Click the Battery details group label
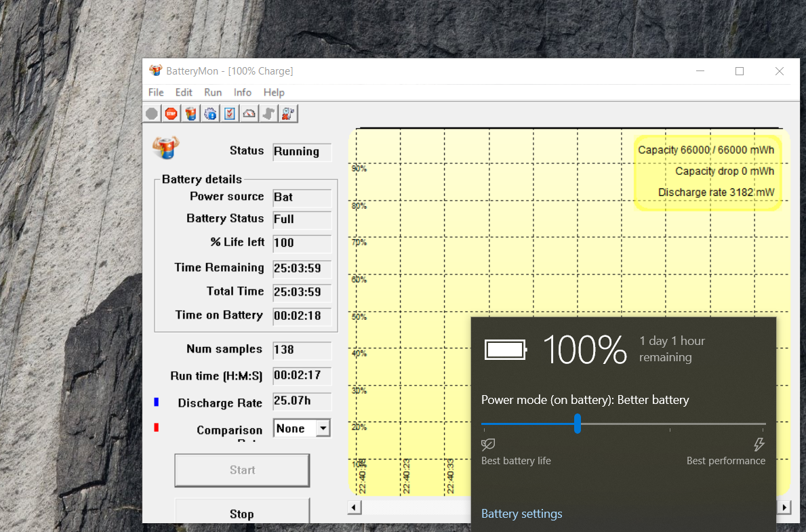This screenshot has width=806, height=532. coord(201,180)
